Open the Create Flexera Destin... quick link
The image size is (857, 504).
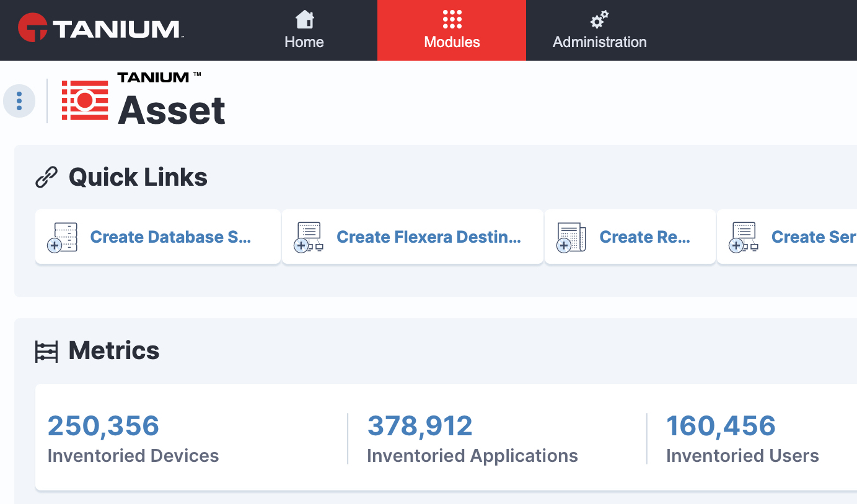413,237
